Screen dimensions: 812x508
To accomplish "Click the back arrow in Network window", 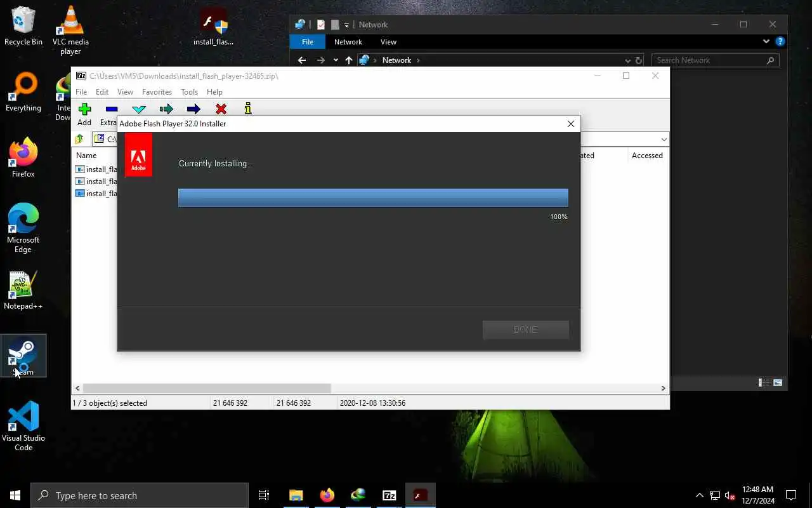I will pos(302,60).
